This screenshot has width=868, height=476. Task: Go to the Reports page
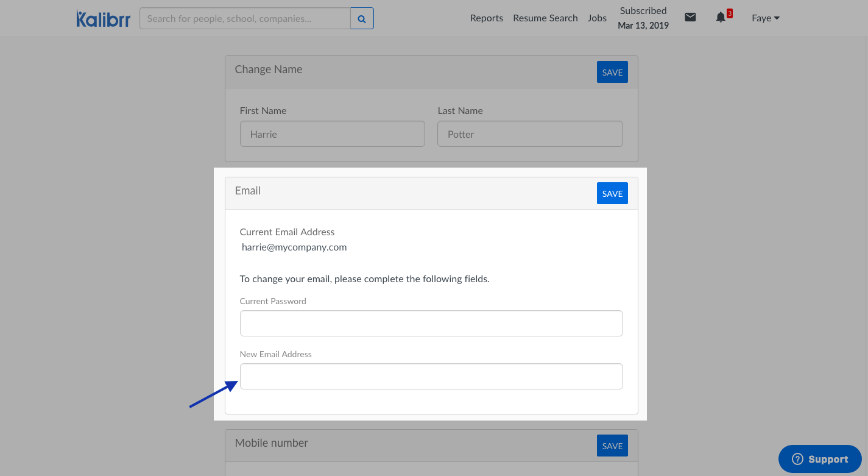[486, 18]
